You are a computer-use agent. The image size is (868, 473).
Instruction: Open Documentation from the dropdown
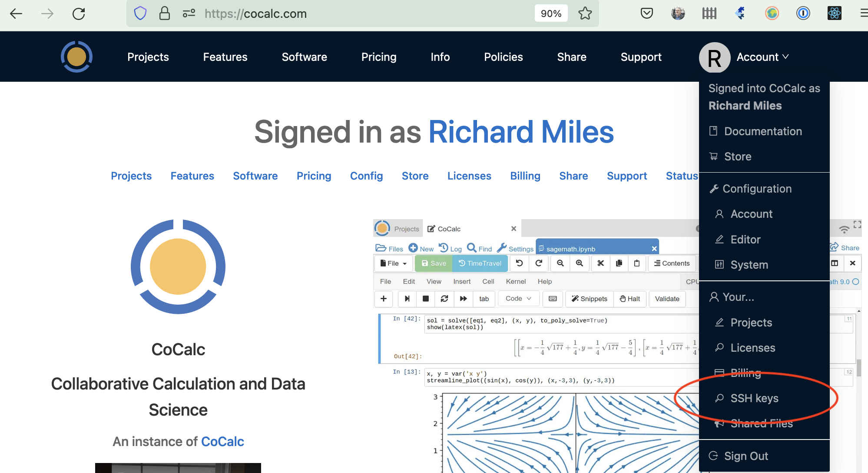[x=763, y=131]
